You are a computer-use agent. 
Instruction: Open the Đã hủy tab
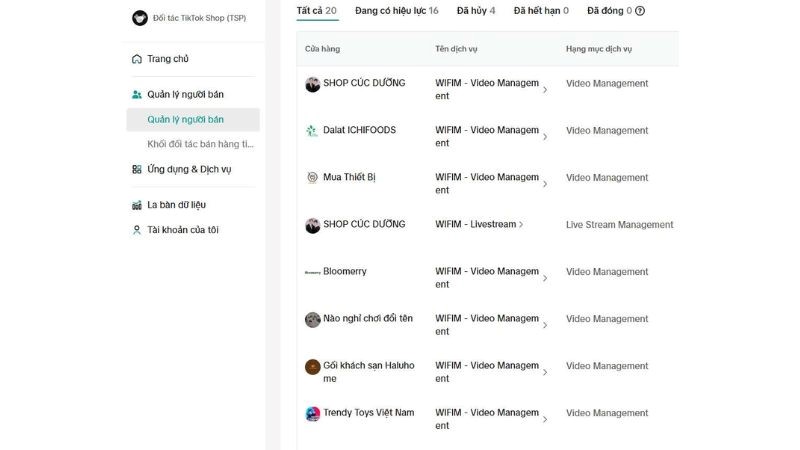[476, 11]
